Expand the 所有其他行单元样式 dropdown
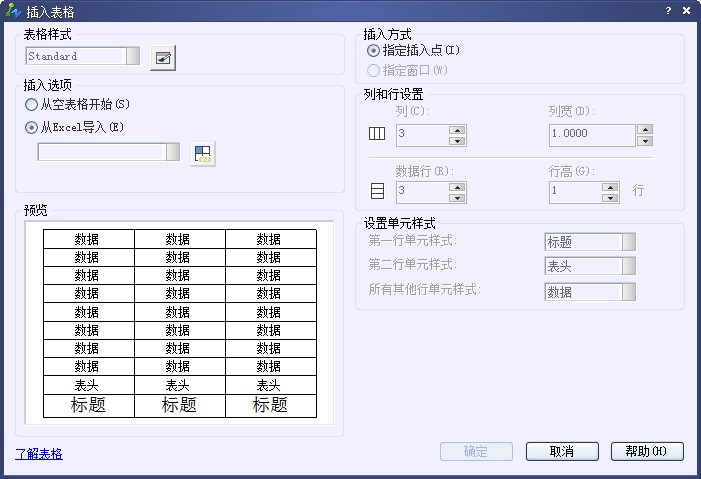 click(628, 292)
